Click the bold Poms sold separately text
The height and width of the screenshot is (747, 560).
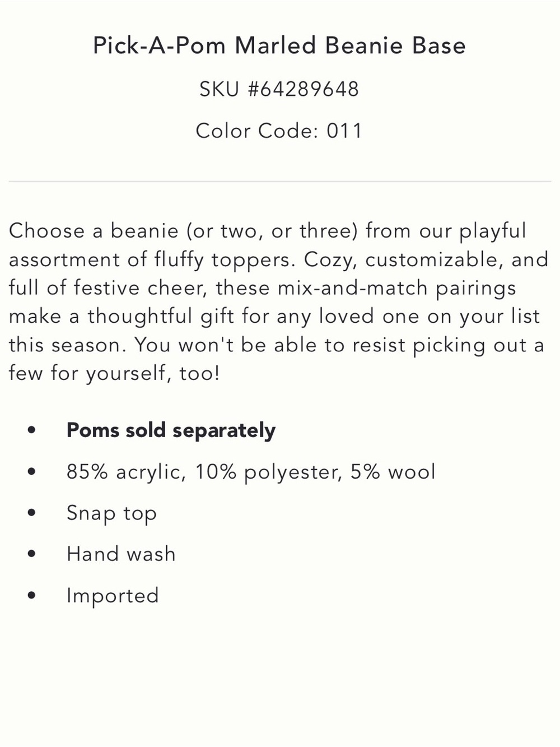(171, 430)
